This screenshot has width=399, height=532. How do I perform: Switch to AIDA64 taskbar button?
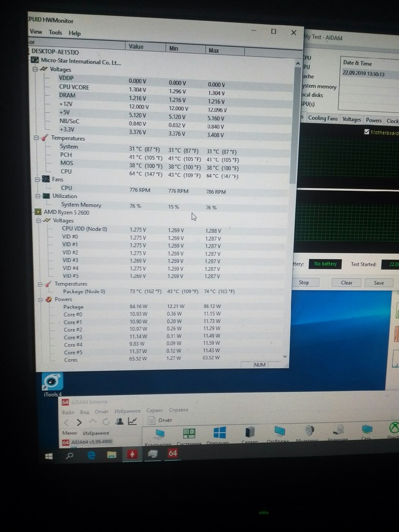click(173, 453)
